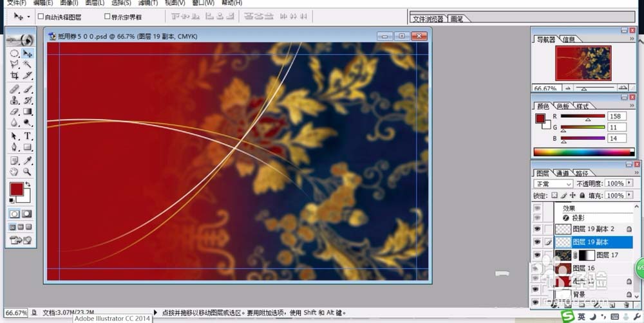Viewport: 644px width, 323px height.
Task: Swap foreground and background colors
Action: [x=28, y=185]
